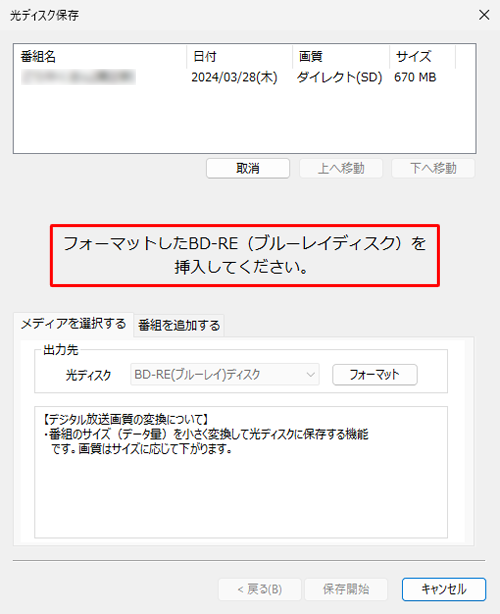The image size is (500, 614).
Task: Click the 番組名 column header
Action: (x=100, y=56)
